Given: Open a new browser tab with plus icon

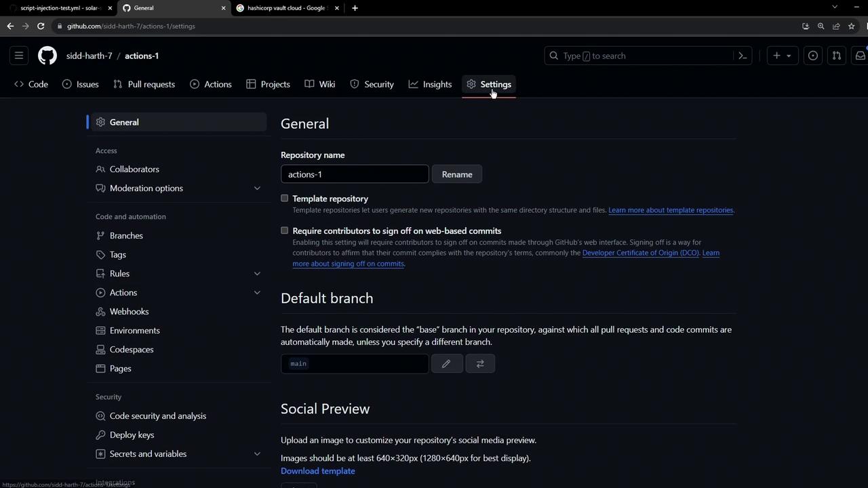Looking at the screenshot, I should pyautogui.click(x=355, y=8).
